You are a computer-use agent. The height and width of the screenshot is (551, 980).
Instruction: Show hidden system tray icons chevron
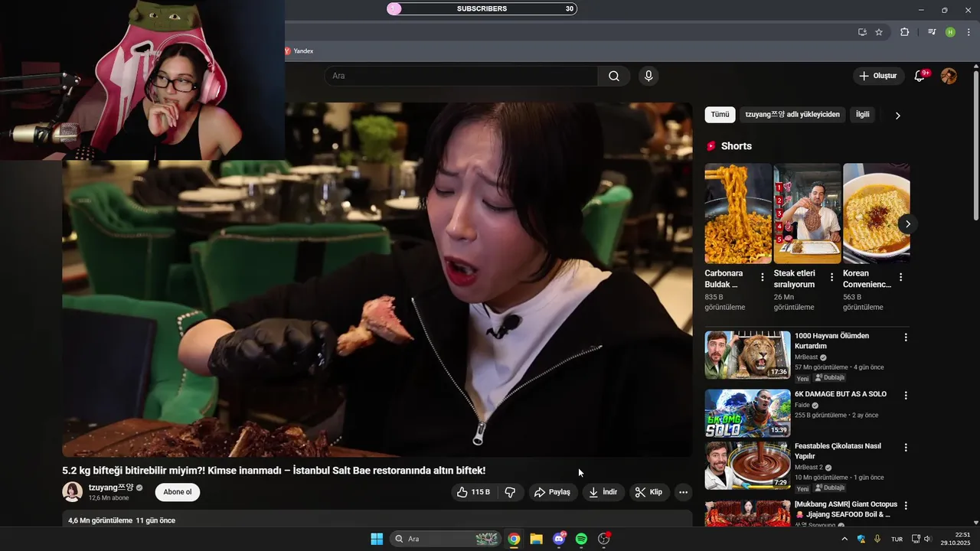point(844,539)
